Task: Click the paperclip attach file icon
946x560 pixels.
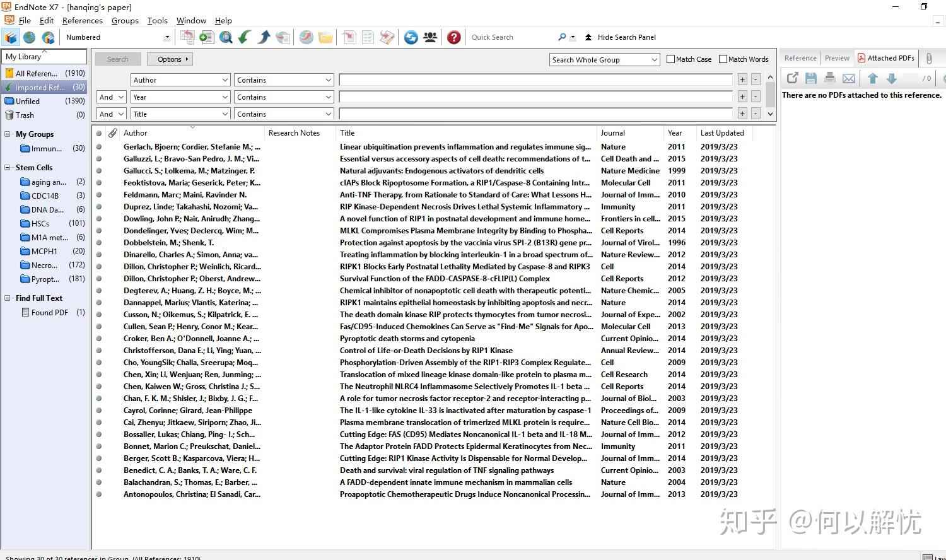Action: 929,58
